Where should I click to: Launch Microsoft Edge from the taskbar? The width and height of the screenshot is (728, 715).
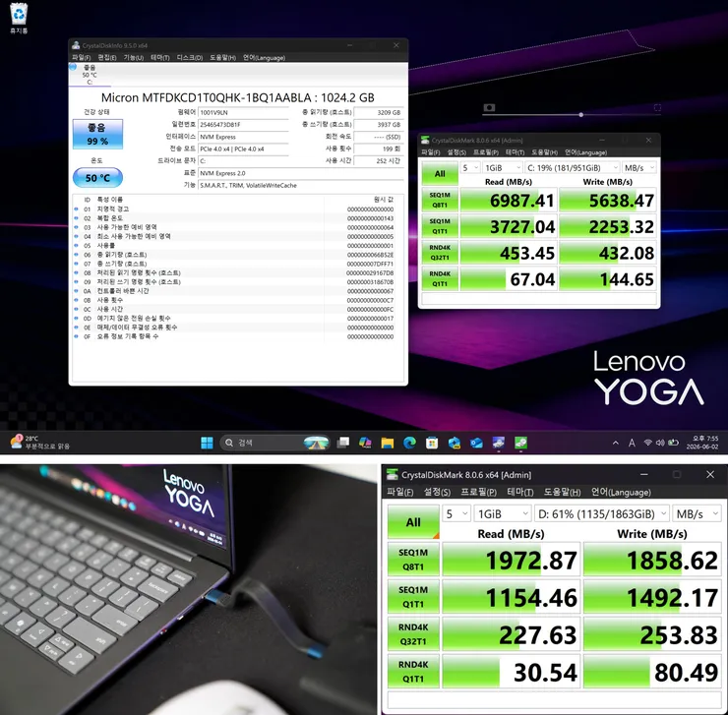click(409, 443)
